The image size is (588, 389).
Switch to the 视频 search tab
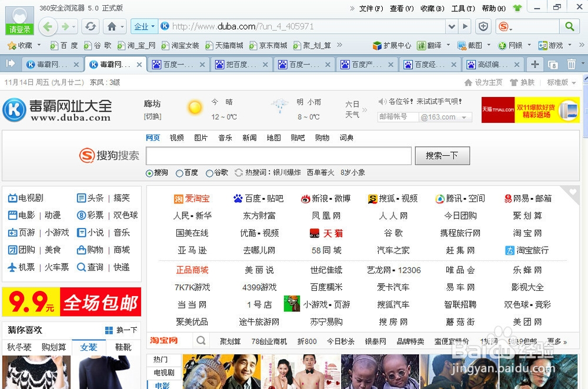point(176,138)
